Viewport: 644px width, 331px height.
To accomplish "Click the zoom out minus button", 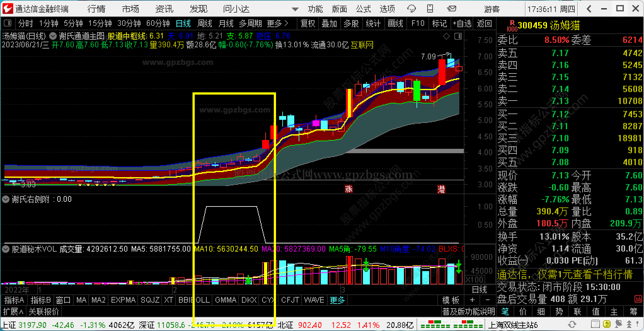I will coord(488,300).
